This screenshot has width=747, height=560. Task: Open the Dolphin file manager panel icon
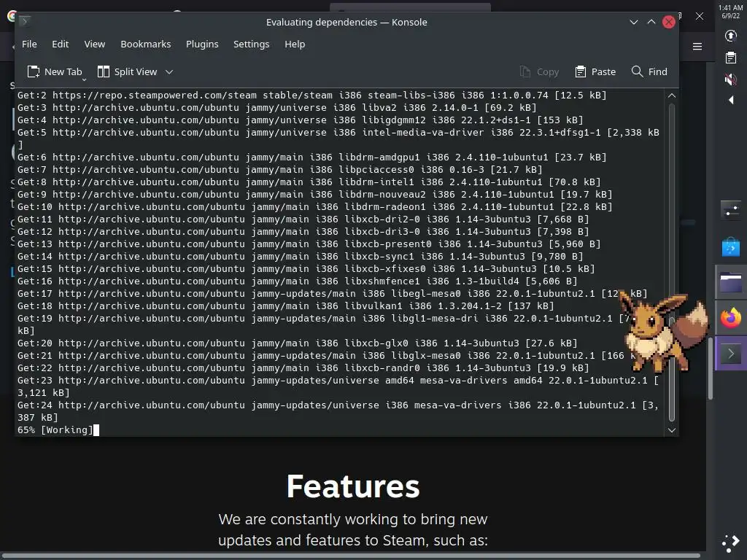point(731,283)
